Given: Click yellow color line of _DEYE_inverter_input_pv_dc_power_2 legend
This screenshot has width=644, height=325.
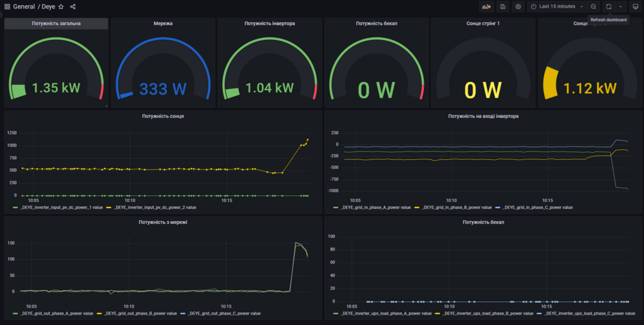Looking at the screenshot, I should pyautogui.click(x=109, y=208).
